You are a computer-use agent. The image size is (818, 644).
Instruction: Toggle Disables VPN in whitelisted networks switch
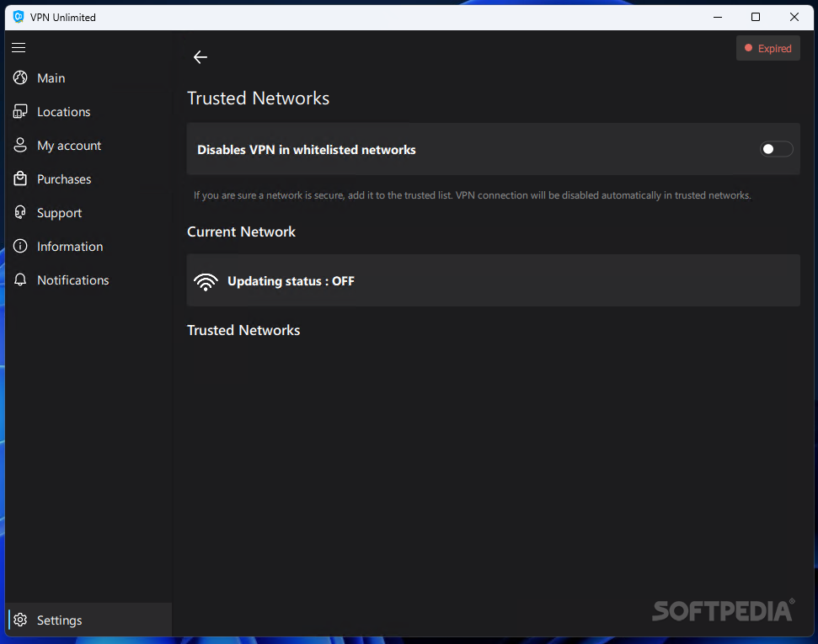[x=776, y=149]
